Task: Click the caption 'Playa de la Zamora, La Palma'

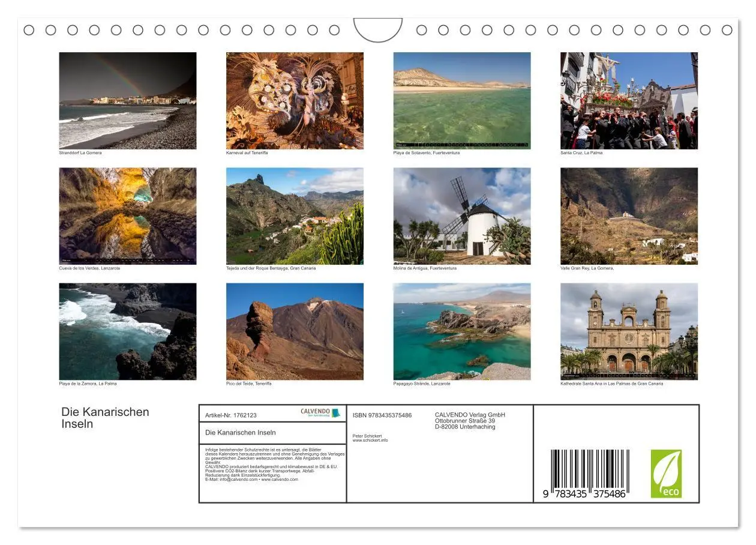Action: [x=88, y=384]
